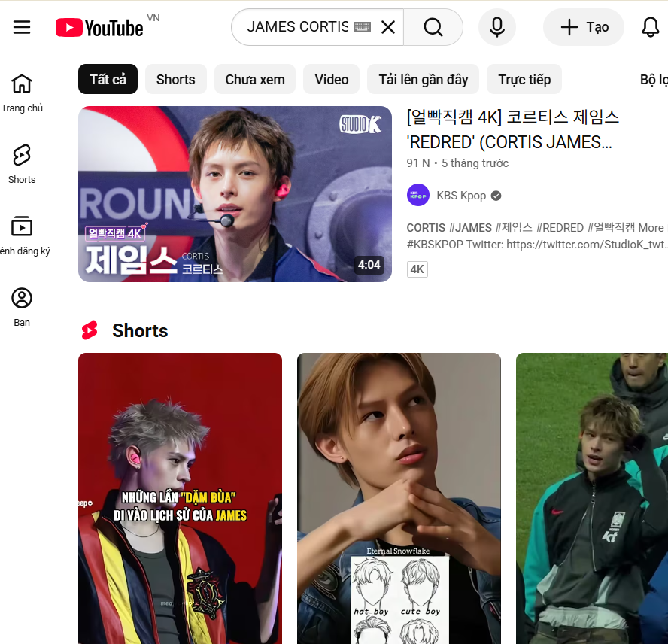668x644 pixels.
Task: Run search with magnifier button
Action: coord(433,27)
